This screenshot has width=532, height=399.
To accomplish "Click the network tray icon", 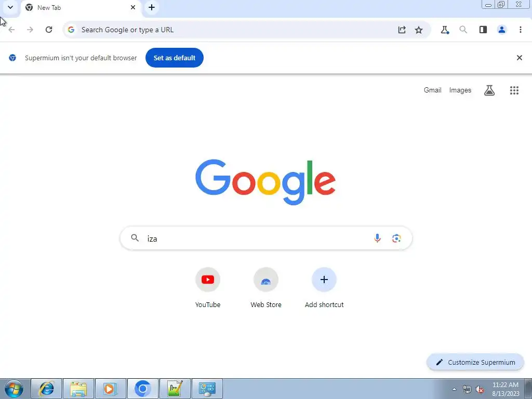I will click(x=467, y=389).
